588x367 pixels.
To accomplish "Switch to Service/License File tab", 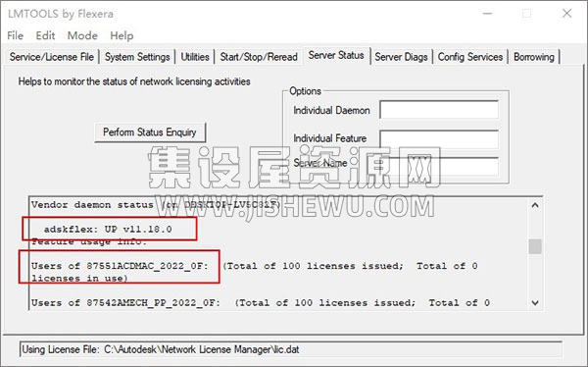I will (52, 57).
